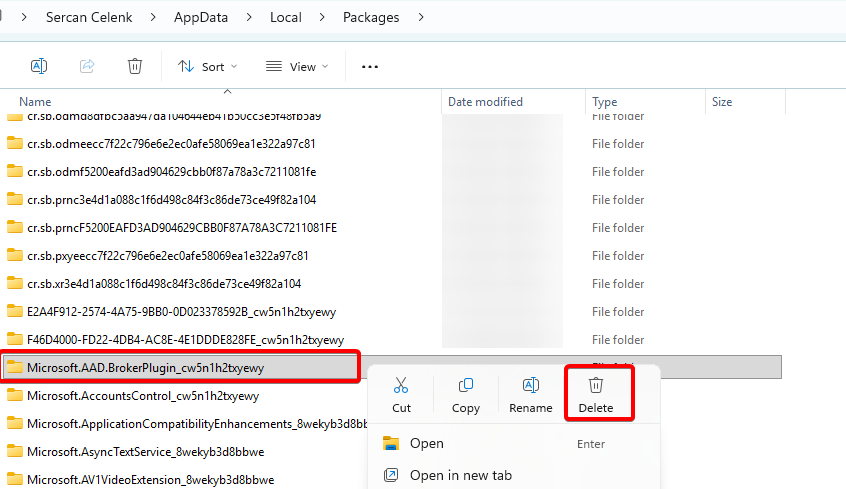Sort by the Name column header

[36, 102]
